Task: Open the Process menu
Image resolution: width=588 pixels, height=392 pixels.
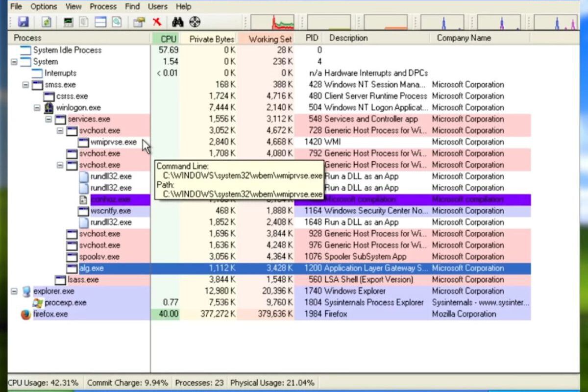Action: (x=103, y=6)
